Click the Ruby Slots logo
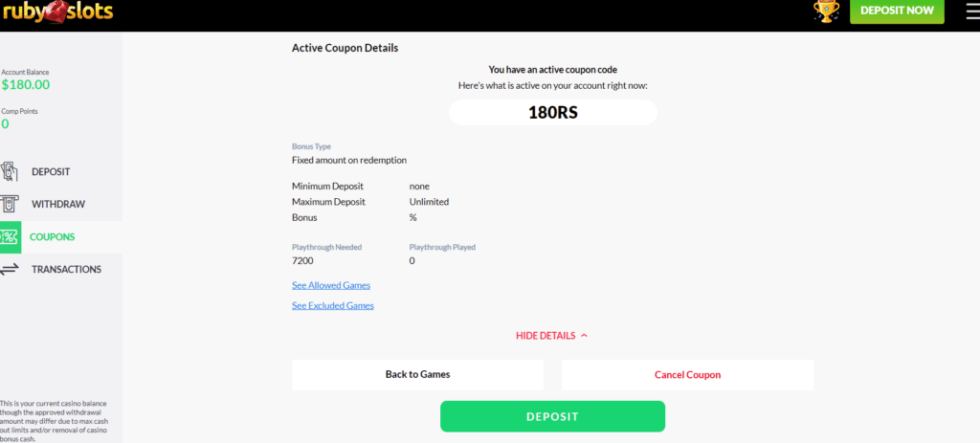 click(57, 11)
